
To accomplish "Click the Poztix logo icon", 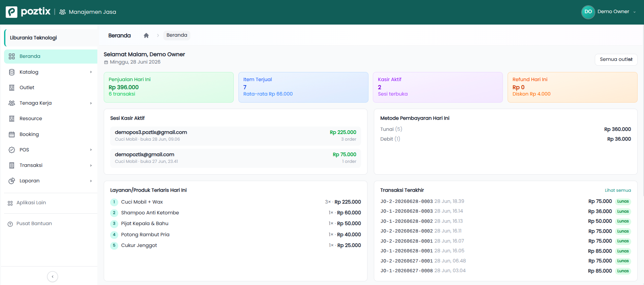I will click(x=11, y=12).
